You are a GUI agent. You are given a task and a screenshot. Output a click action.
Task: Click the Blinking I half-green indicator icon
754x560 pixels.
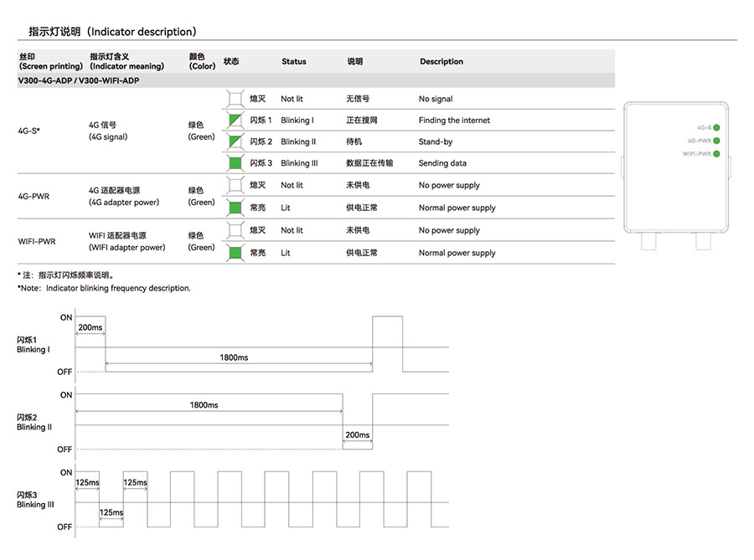pyautogui.click(x=235, y=121)
